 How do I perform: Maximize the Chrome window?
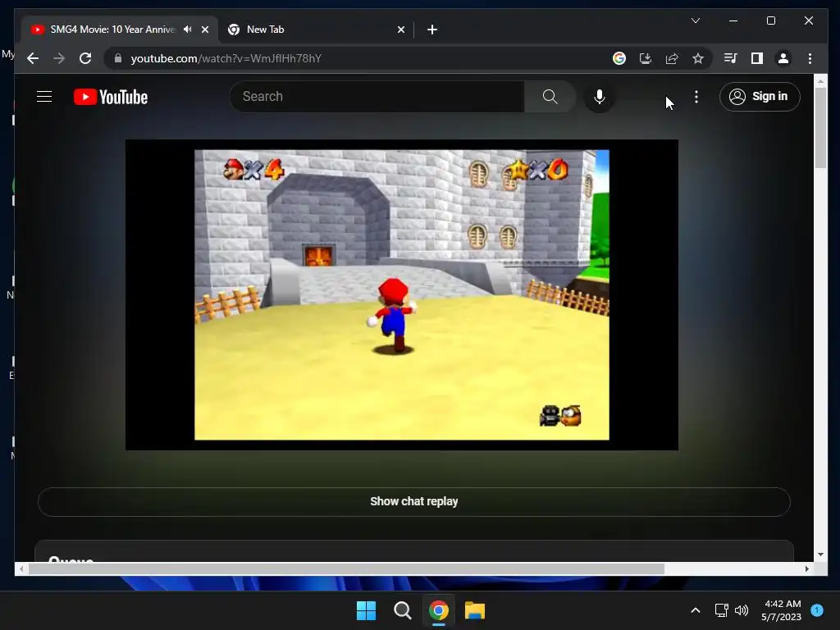point(771,21)
